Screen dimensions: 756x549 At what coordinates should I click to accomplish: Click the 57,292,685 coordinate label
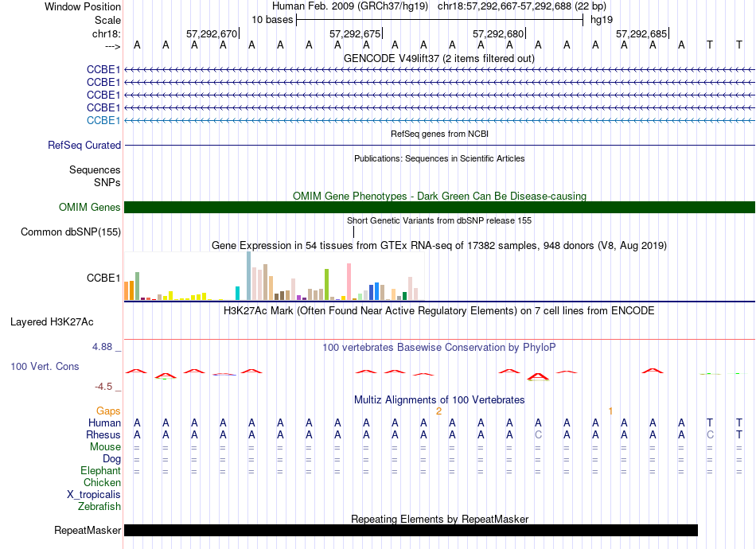pos(641,33)
